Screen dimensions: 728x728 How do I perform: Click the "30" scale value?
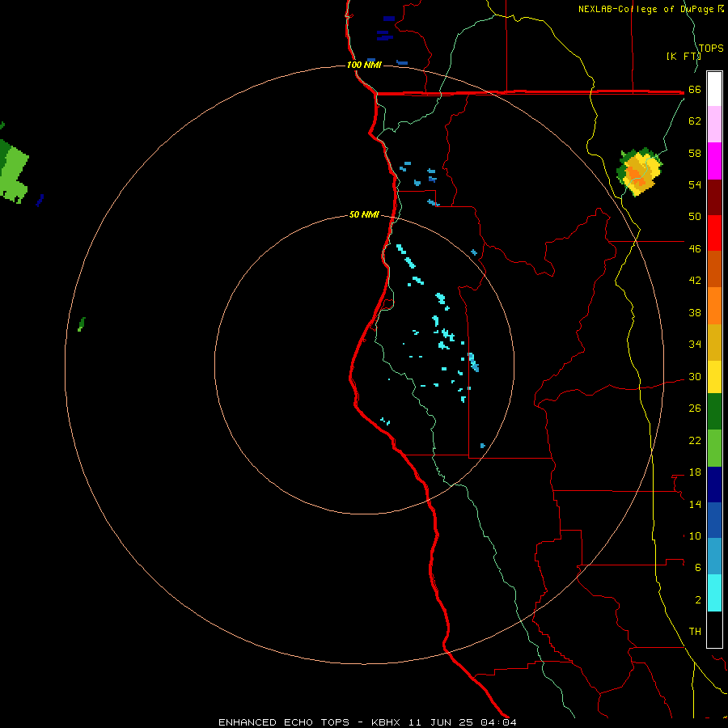pos(695,376)
